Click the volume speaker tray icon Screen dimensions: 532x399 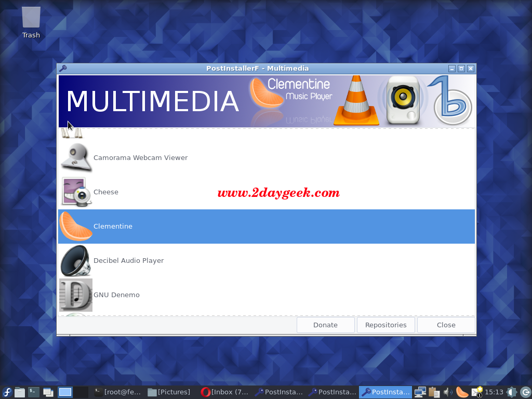(448, 392)
